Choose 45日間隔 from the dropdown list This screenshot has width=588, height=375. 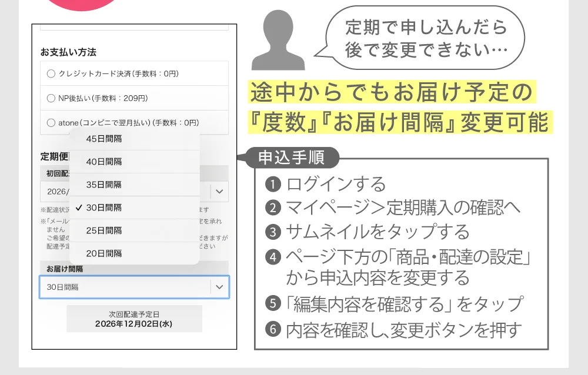point(134,139)
